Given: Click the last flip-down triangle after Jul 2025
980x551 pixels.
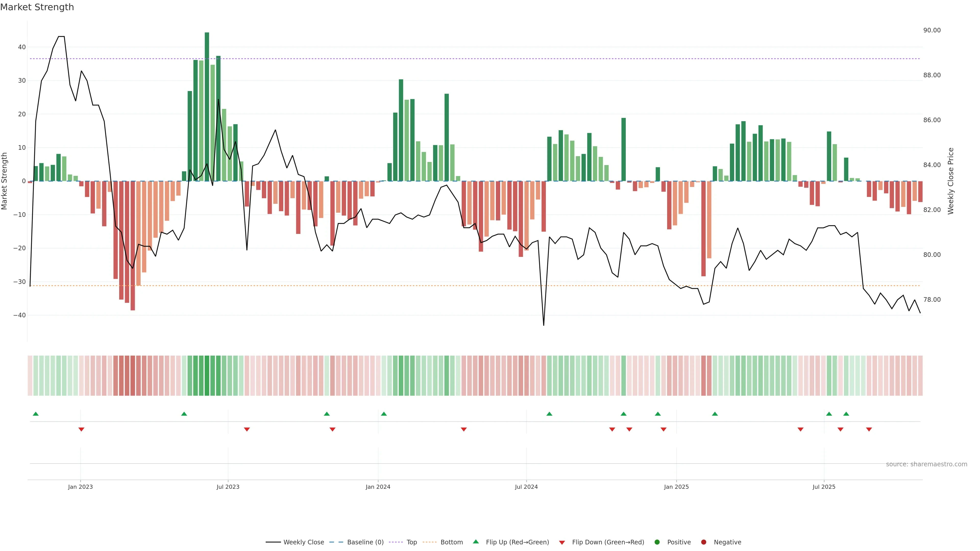Looking at the screenshot, I should click(869, 429).
